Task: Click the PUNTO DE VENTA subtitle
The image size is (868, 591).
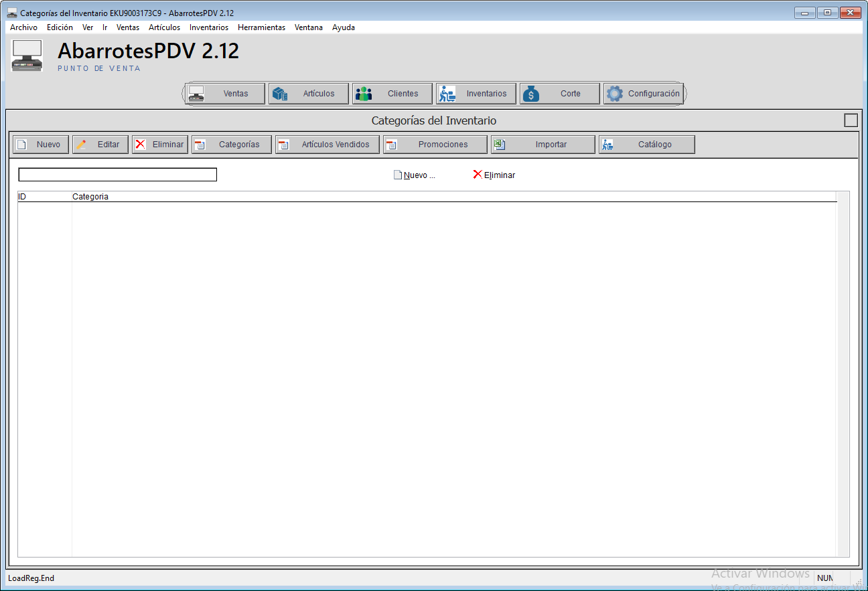Action: pyautogui.click(x=99, y=68)
